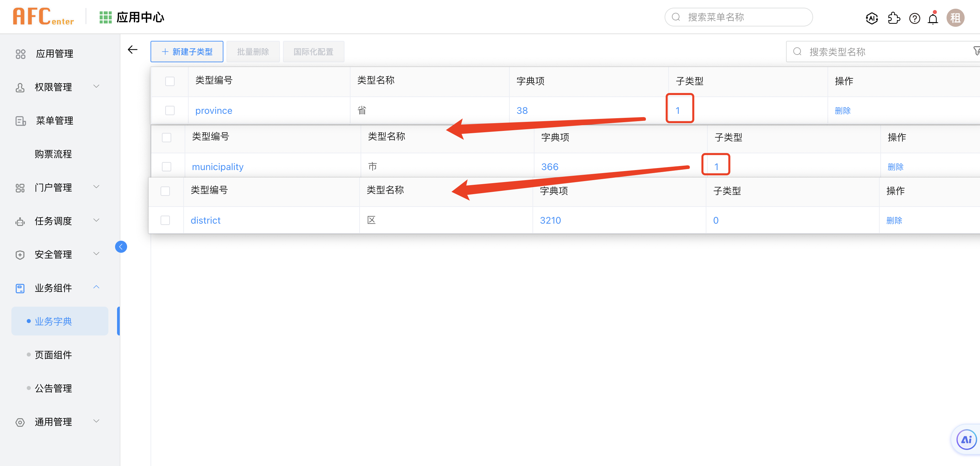Screen dimensions: 980x466
Task: Open the floating Ai chat bubble
Action: (966, 440)
